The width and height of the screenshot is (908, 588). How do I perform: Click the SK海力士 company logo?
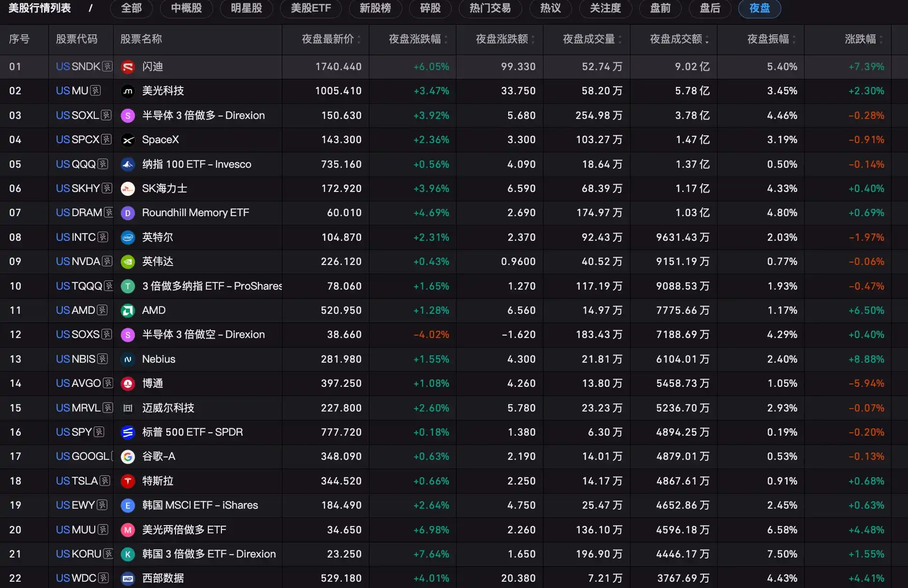128,189
